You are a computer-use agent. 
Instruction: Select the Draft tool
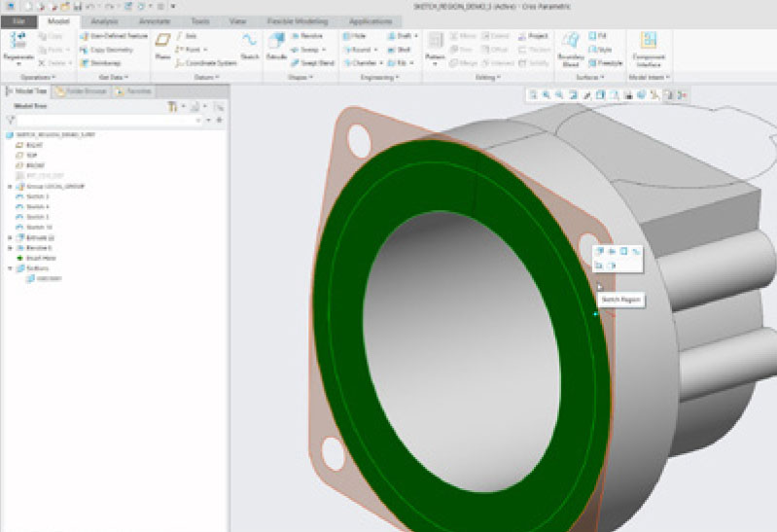pos(403,36)
